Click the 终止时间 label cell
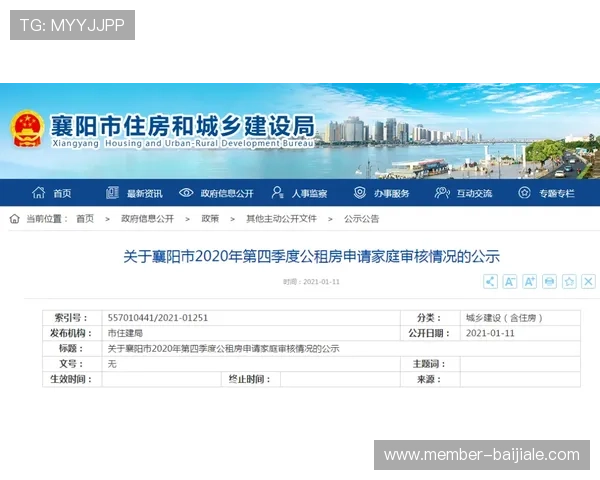This screenshot has height=480, width=600. (251, 379)
